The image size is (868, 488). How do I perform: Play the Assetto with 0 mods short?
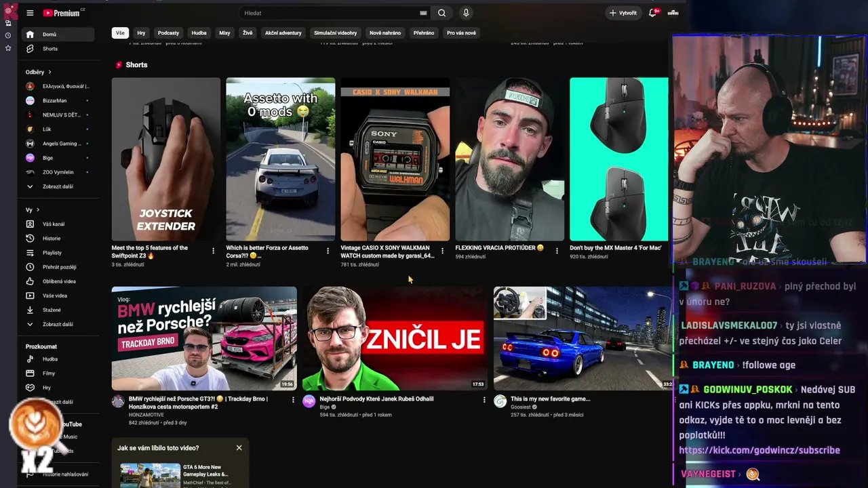(x=280, y=159)
